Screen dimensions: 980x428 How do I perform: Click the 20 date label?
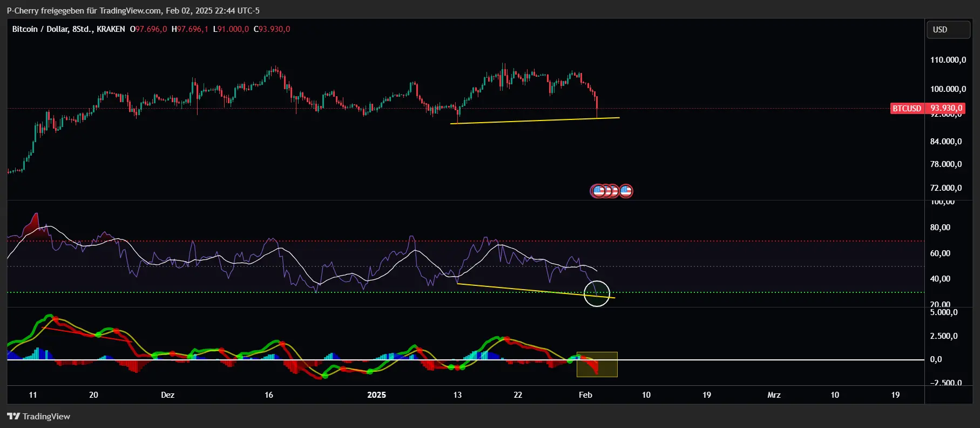[93, 395]
